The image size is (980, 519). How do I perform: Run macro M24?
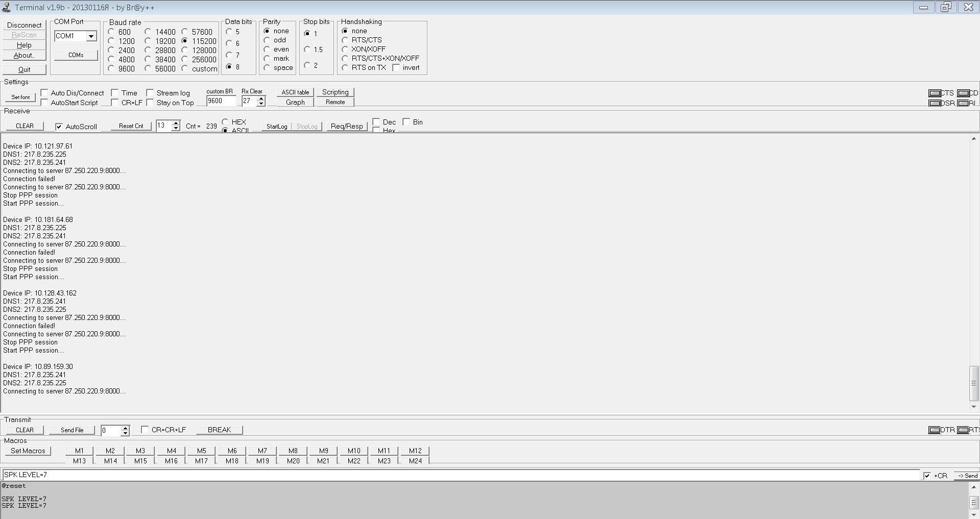pyautogui.click(x=415, y=461)
